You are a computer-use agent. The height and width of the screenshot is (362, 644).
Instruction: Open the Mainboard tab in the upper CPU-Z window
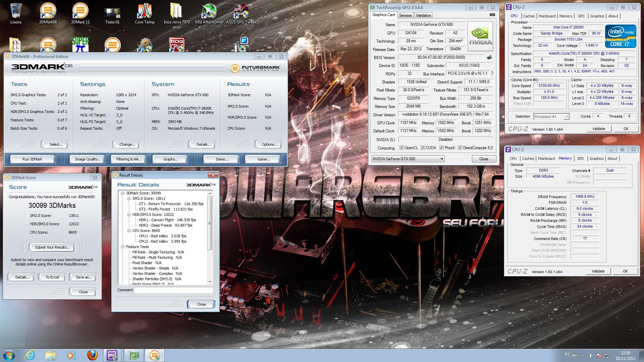click(547, 16)
